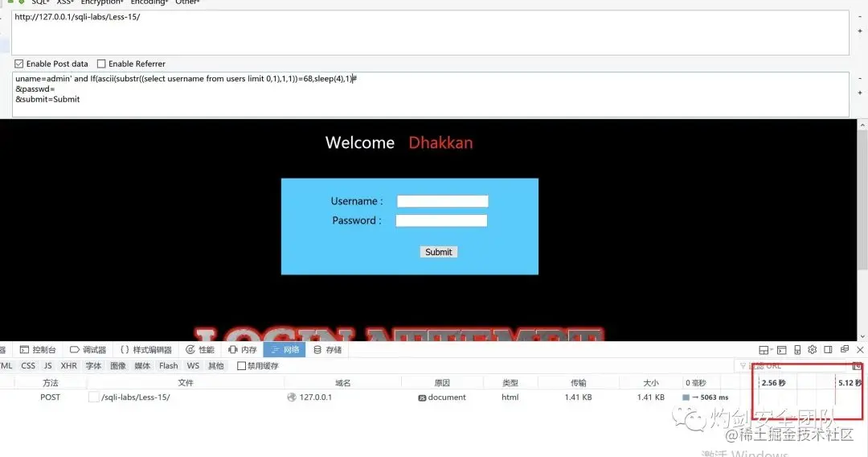Click plus button beside post data field
Viewport: 868px width, 457px height.
(x=860, y=93)
